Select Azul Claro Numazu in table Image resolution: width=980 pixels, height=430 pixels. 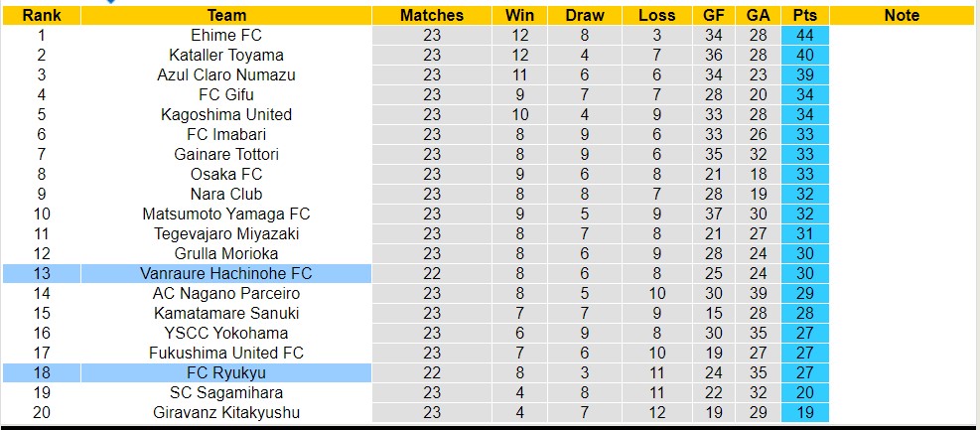coord(226,74)
